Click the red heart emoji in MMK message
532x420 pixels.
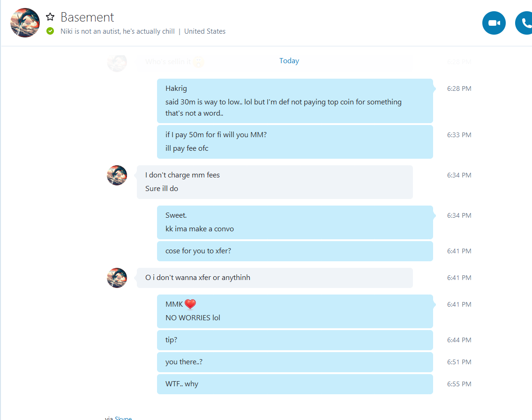pyautogui.click(x=190, y=304)
